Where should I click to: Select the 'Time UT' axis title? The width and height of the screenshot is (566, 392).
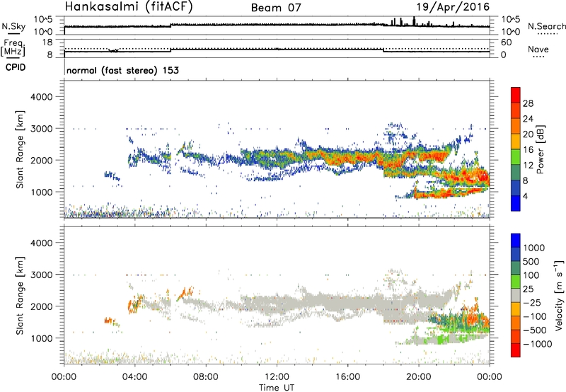277,388
